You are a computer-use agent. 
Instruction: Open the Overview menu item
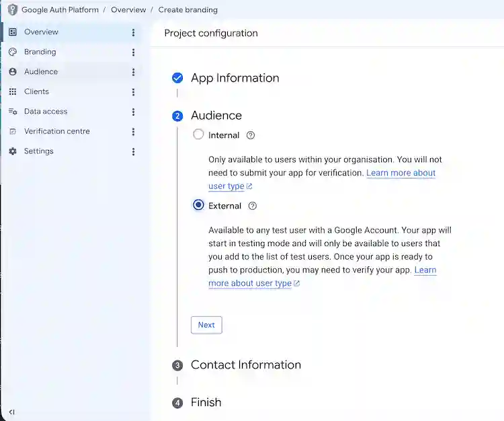[x=71, y=32]
